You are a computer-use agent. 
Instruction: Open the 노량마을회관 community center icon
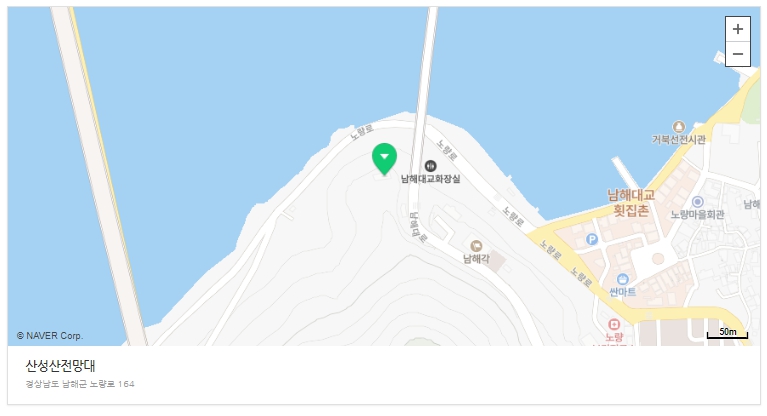pos(698,202)
